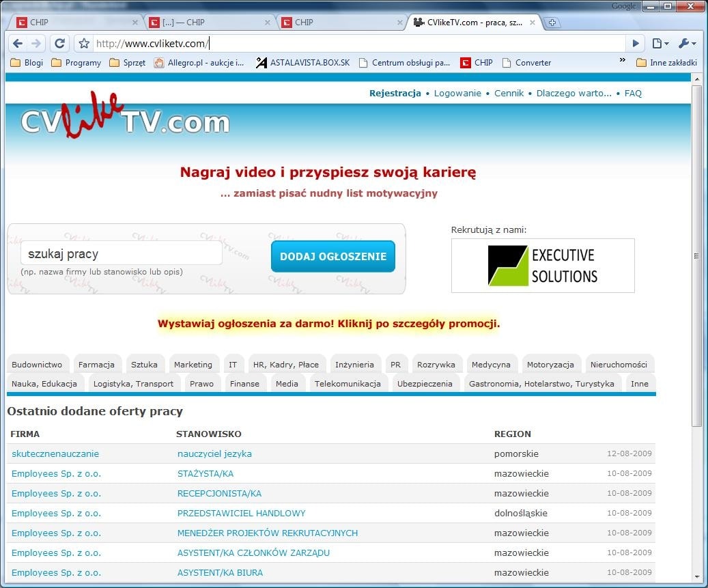Select the Telekomunikacja category tab

348,383
